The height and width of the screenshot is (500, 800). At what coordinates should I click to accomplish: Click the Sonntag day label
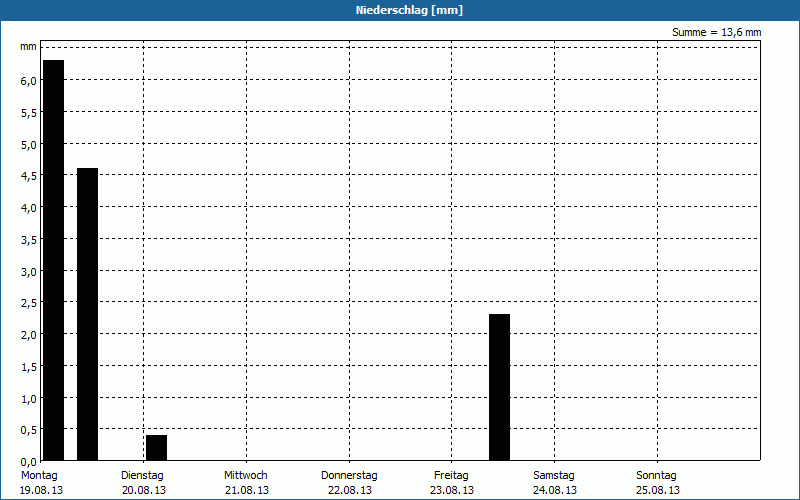click(656, 476)
